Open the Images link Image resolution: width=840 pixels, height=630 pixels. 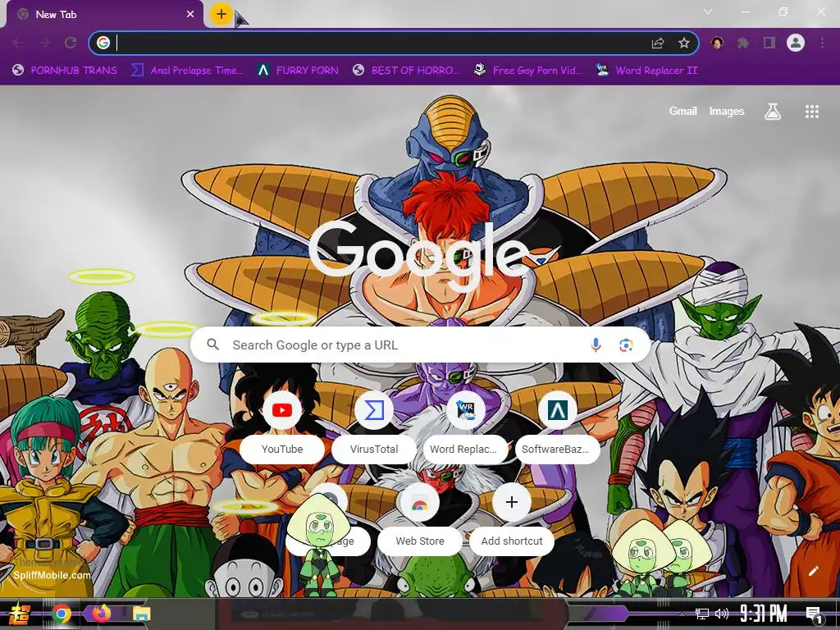coord(727,112)
